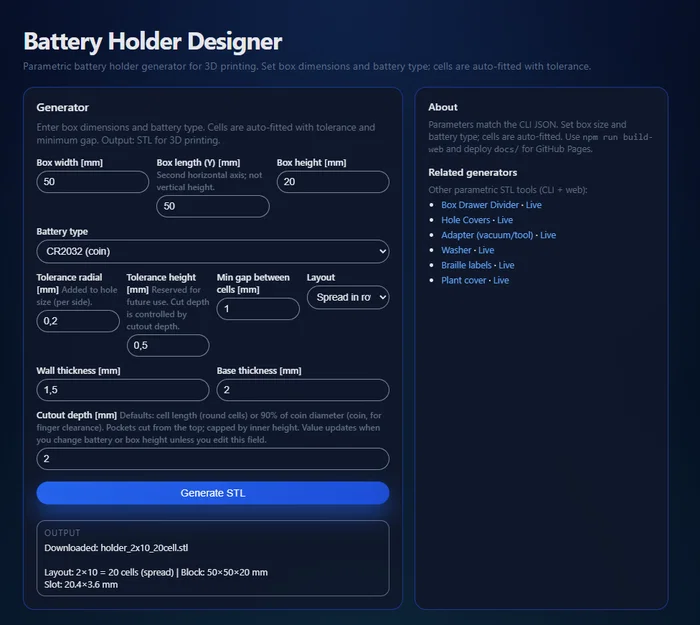Viewport: 700px width, 625px height.
Task: Open the Live link for Hole Covers
Action: click(x=505, y=220)
